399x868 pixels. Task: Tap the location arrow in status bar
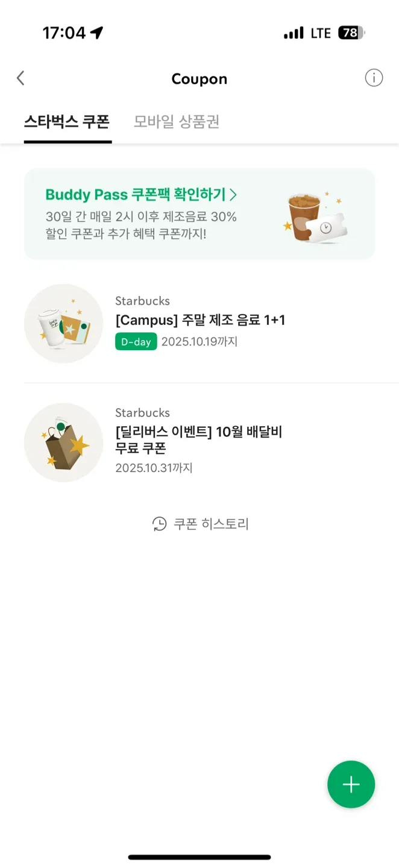pyautogui.click(x=96, y=33)
